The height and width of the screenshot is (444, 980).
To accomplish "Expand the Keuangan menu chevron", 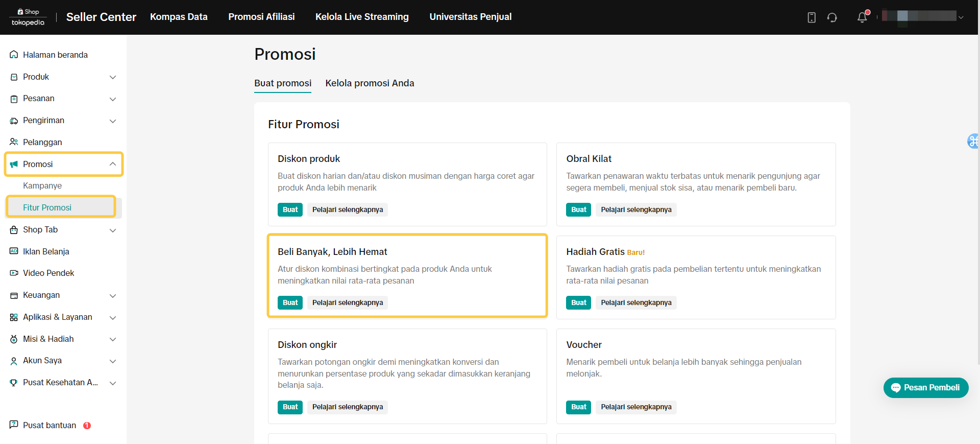I will tap(113, 295).
